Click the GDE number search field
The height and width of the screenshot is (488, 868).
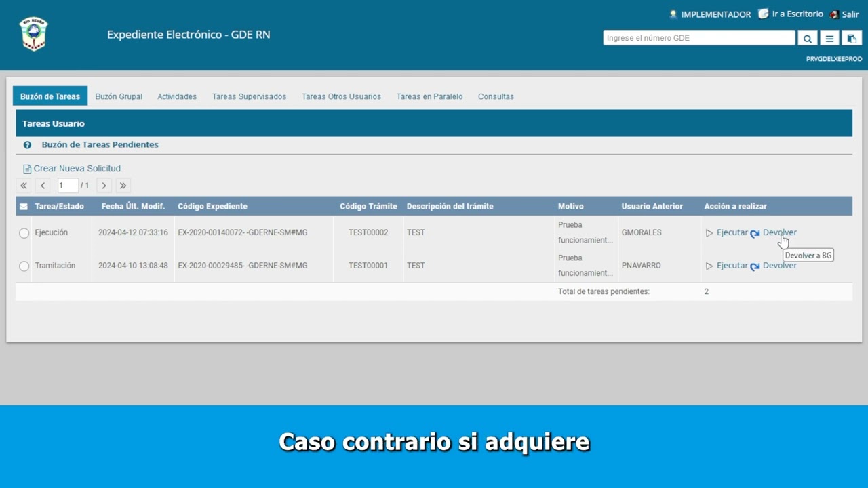[699, 38]
